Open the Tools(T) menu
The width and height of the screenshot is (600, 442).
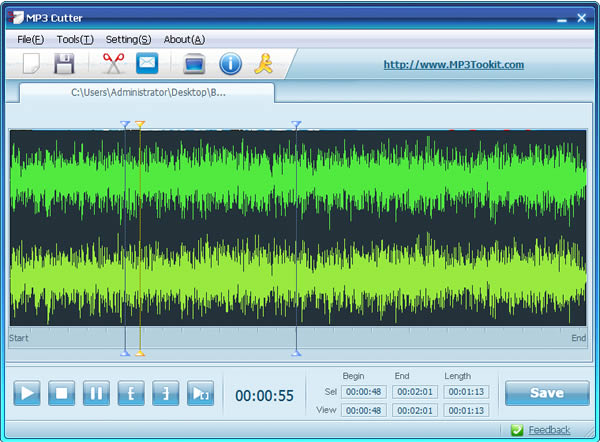(75, 39)
